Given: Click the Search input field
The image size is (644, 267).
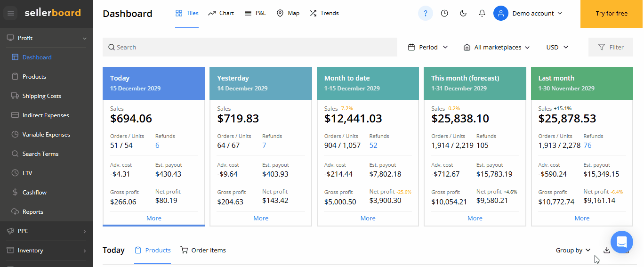Looking at the screenshot, I should [x=250, y=47].
